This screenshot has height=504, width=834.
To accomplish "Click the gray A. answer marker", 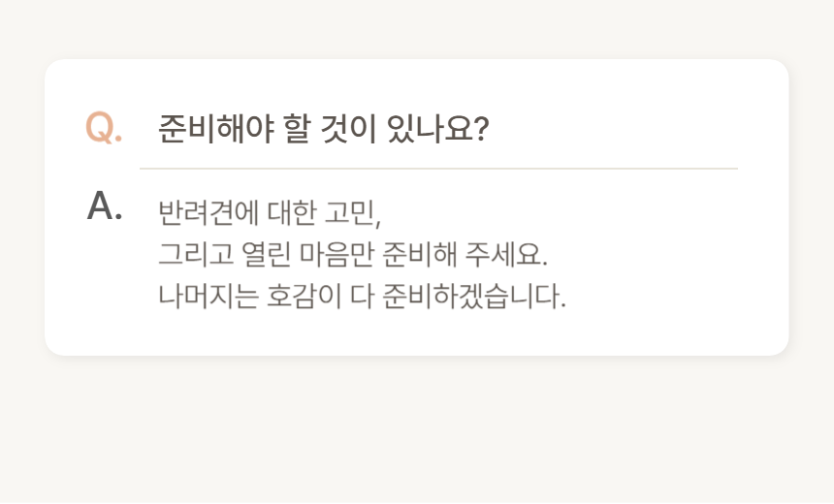I will (104, 205).
